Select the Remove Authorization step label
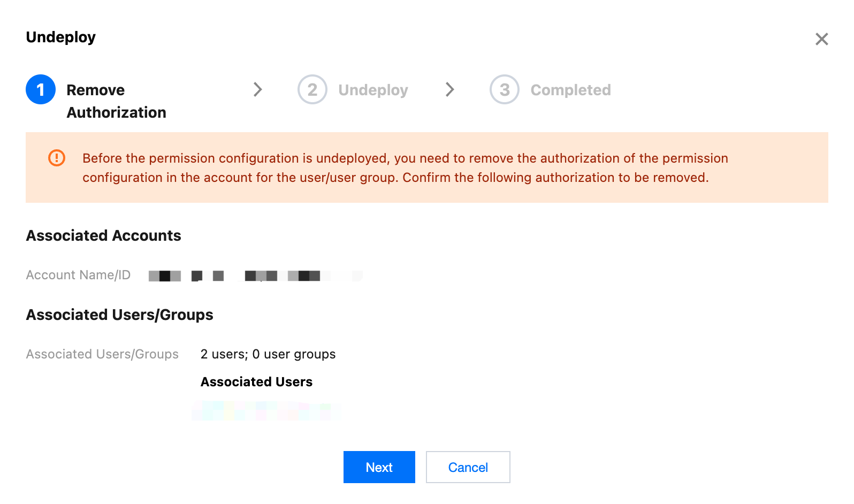This screenshot has width=854, height=504. click(x=116, y=101)
